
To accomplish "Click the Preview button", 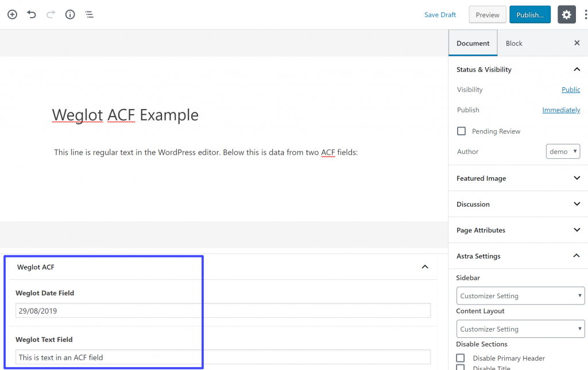I will coord(488,14).
